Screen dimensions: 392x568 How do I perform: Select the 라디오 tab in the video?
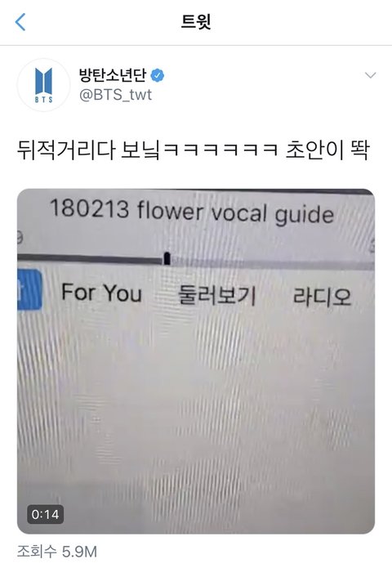click(322, 297)
